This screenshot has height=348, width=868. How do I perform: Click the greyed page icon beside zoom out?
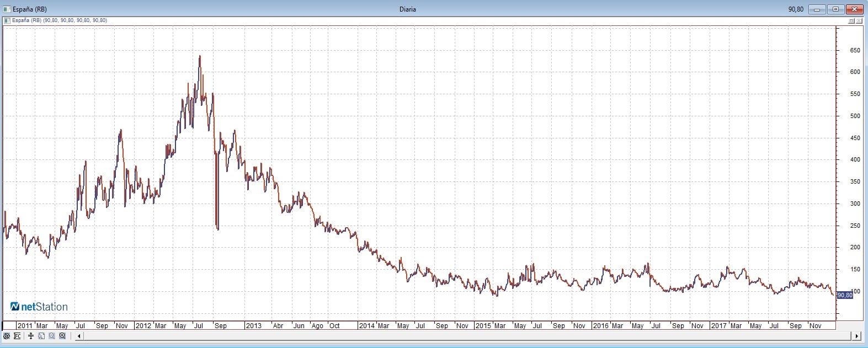click(x=41, y=335)
